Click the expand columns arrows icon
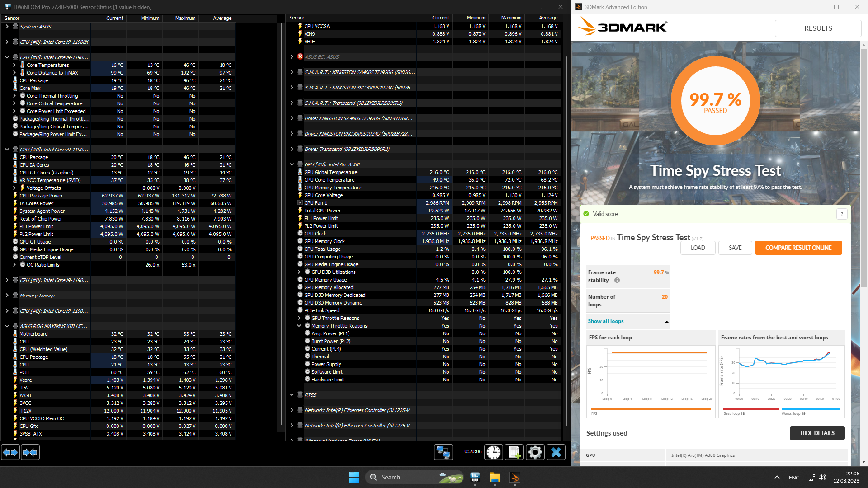868x488 pixels. click(x=10, y=452)
